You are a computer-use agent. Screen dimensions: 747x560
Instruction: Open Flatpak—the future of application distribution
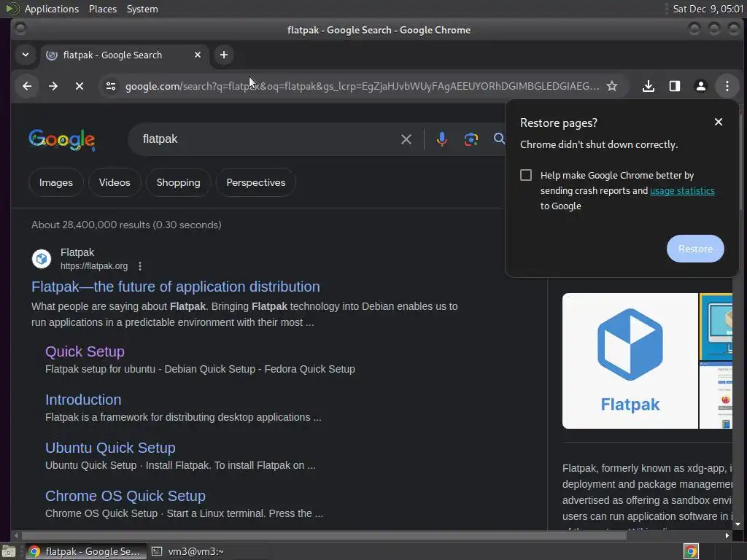pyautogui.click(x=175, y=287)
